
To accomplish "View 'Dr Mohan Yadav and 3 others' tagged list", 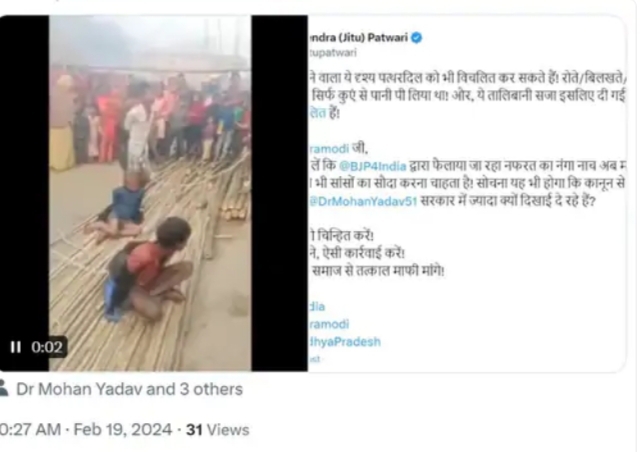I will [129, 389].
